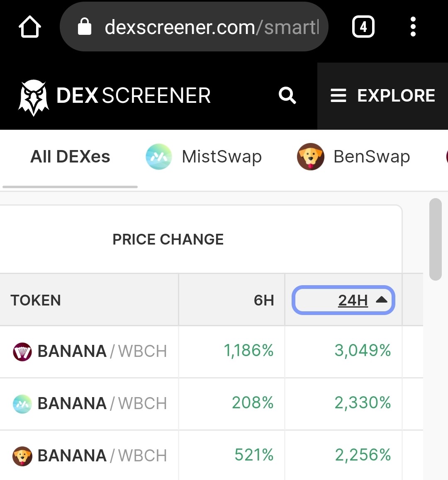Sort table by 6H price change
The width and height of the screenshot is (448, 480).
coord(263,300)
